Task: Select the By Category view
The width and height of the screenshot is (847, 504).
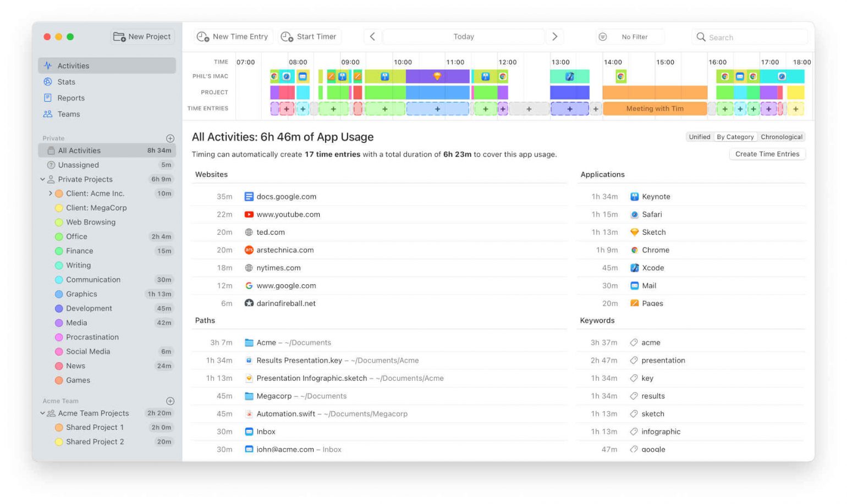Action: (736, 137)
